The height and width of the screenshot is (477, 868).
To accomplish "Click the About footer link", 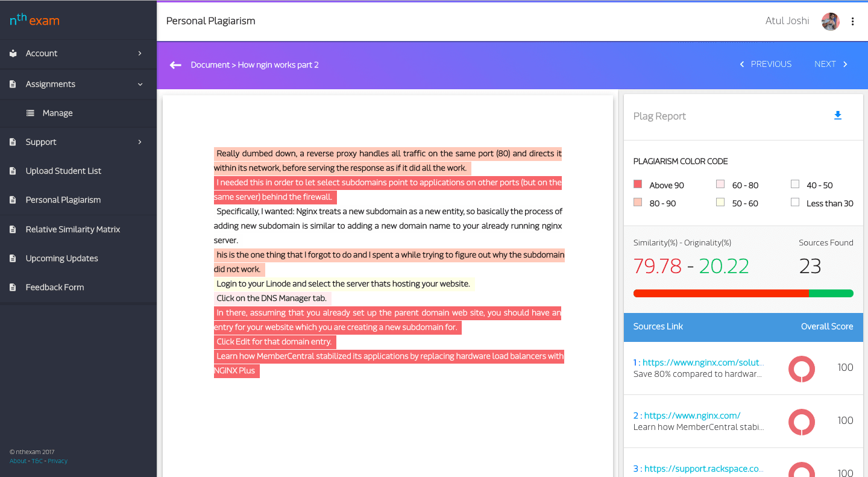I will pos(18,461).
